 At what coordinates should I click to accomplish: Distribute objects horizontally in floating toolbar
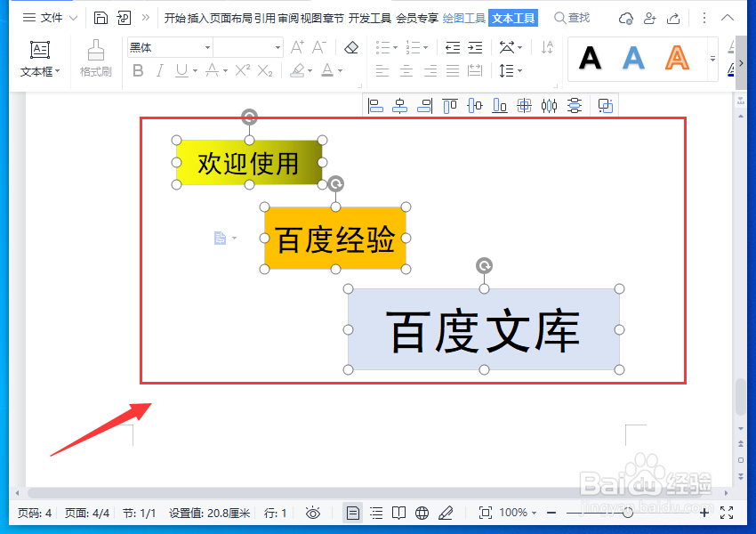point(549,106)
